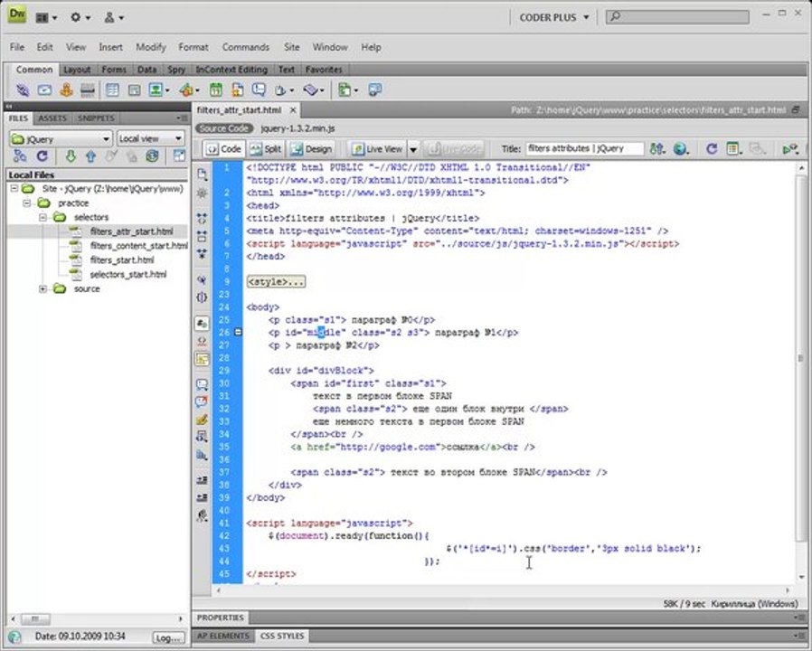
Task: Switch to Spry insert tab
Action: pyautogui.click(x=176, y=70)
